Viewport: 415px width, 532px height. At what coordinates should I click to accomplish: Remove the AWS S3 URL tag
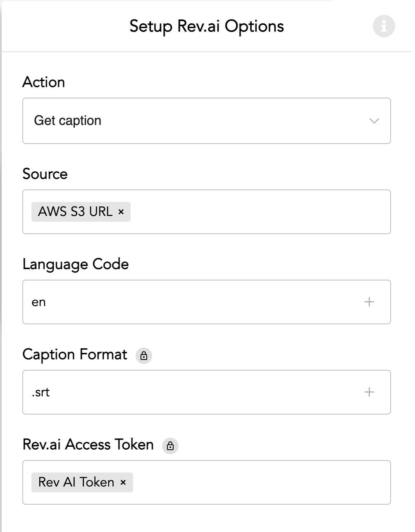click(121, 212)
